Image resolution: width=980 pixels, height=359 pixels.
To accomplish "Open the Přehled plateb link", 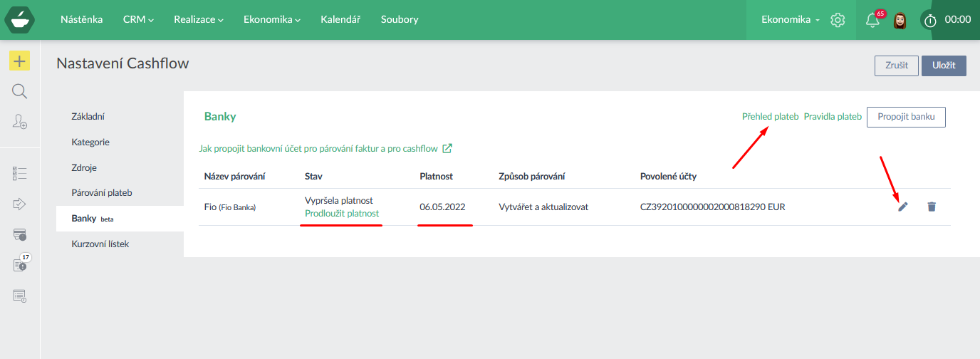I will tap(770, 117).
